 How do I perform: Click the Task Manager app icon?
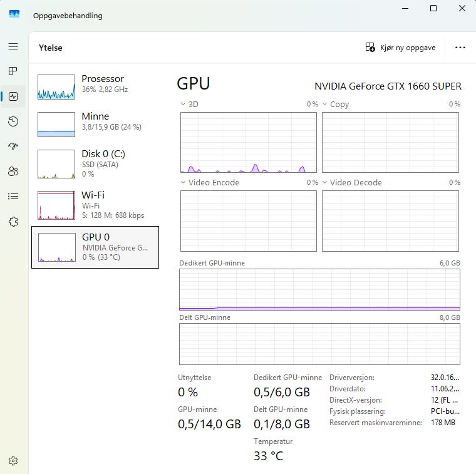point(14,14)
